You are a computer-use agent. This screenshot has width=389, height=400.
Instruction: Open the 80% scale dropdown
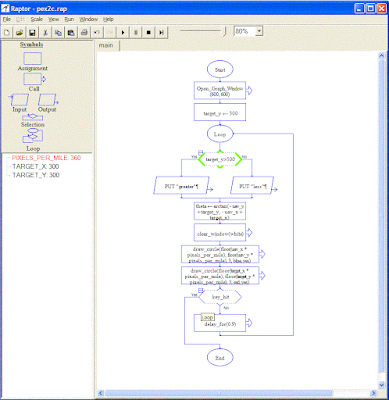coord(259,31)
